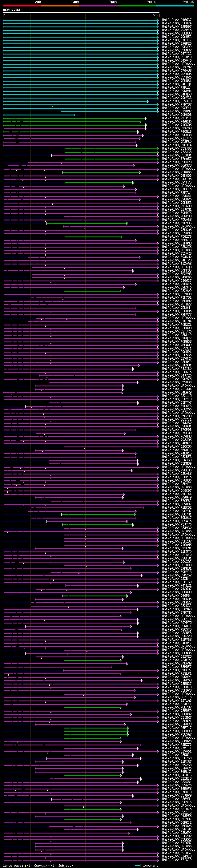Click label UniRef100_Q7X7N2
197x868 pixels.
click(177, 67)
